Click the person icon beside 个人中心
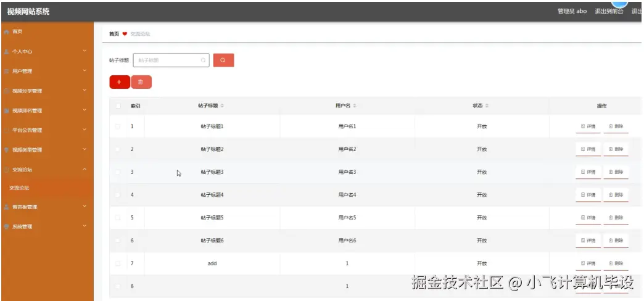Screen dimensions: 644x301 [x=6, y=51]
